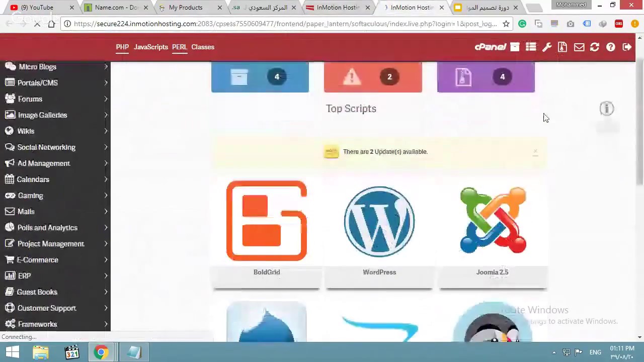
Task: Click the red CORS extension icon
Action: tap(619, 24)
